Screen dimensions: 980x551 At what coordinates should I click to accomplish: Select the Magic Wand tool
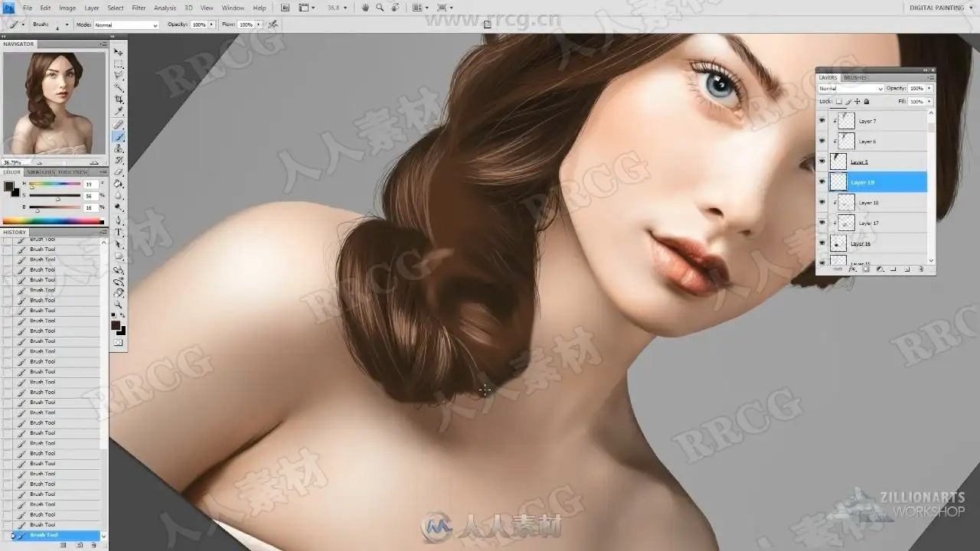coord(119,87)
